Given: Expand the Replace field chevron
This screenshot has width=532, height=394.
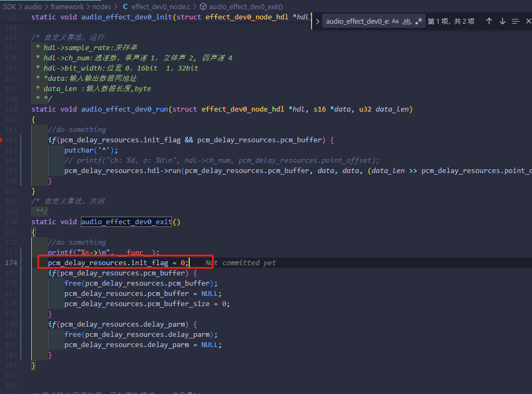Looking at the screenshot, I should tap(317, 22).
